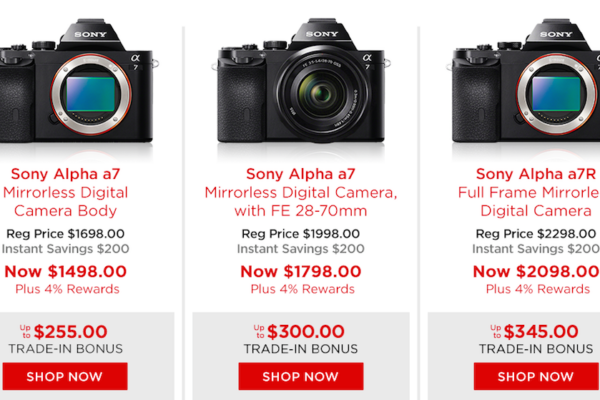Open the a7 camera image with attached lens
Viewport: 600px width, 400px height.
300,85
